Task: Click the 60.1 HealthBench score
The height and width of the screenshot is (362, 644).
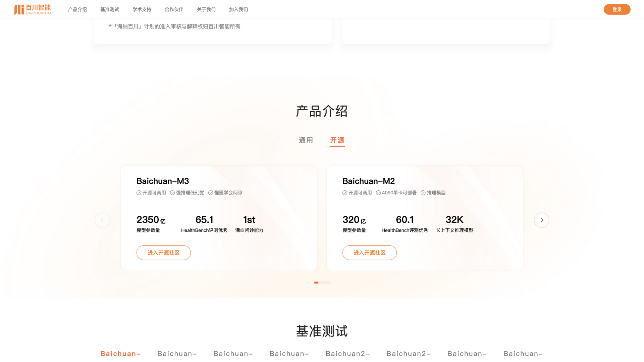Action: [405, 220]
